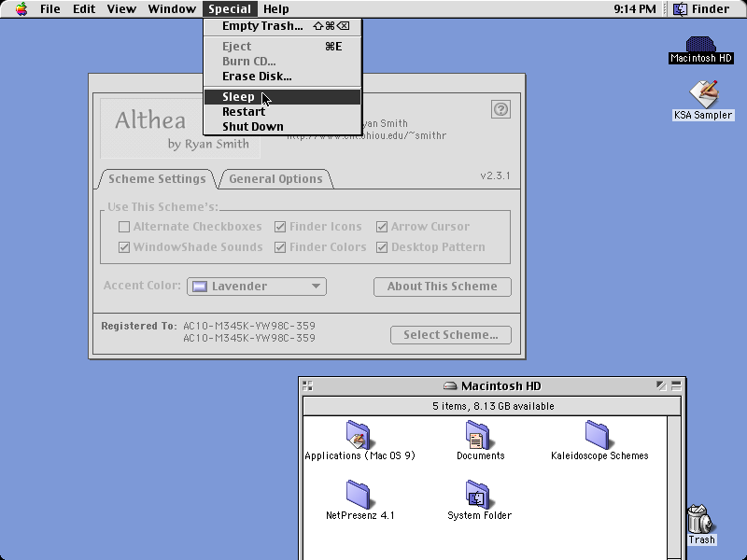This screenshot has height=560, width=747.
Task: Switch to the Scheme Settings tab
Action: tap(157, 179)
